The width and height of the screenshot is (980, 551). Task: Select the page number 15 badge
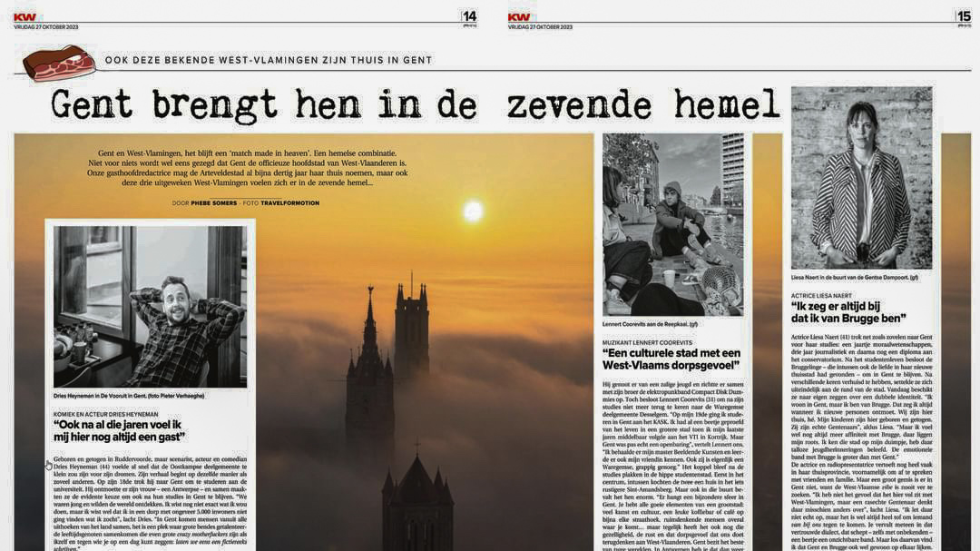point(963,16)
